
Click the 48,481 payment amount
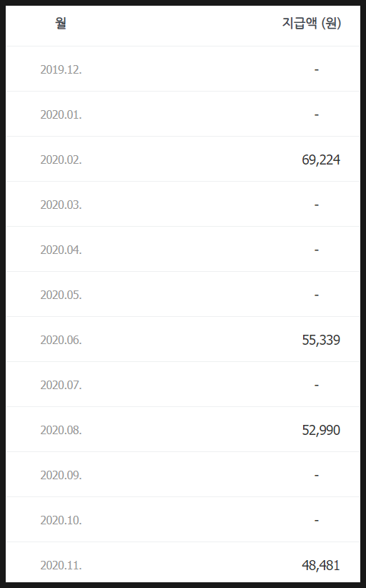coord(321,566)
